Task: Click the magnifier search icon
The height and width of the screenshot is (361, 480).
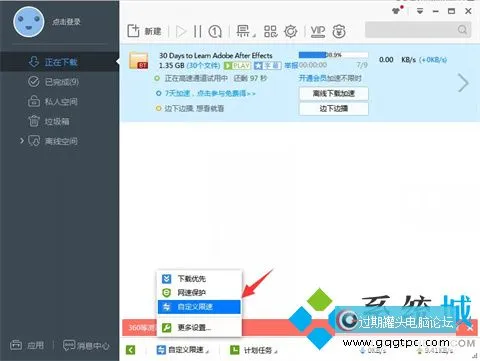Action: pyautogui.click(x=462, y=30)
